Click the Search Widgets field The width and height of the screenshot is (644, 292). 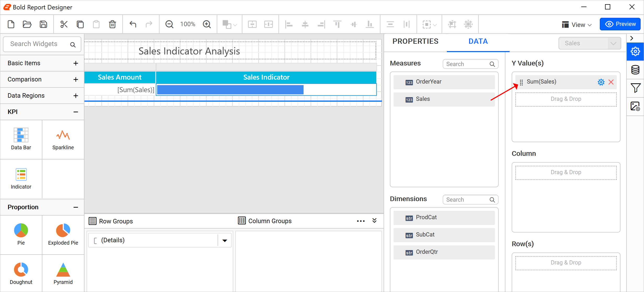point(42,44)
